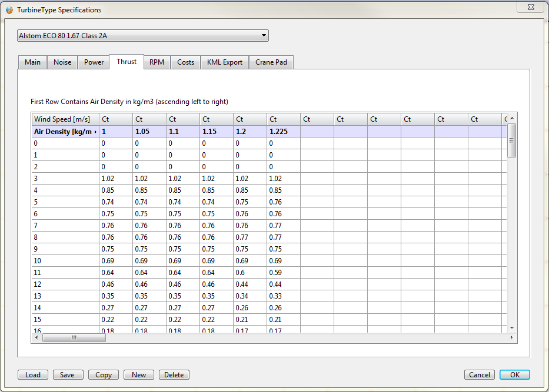Open the Crane Pad tab

pyautogui.click(x=271, y=62)
